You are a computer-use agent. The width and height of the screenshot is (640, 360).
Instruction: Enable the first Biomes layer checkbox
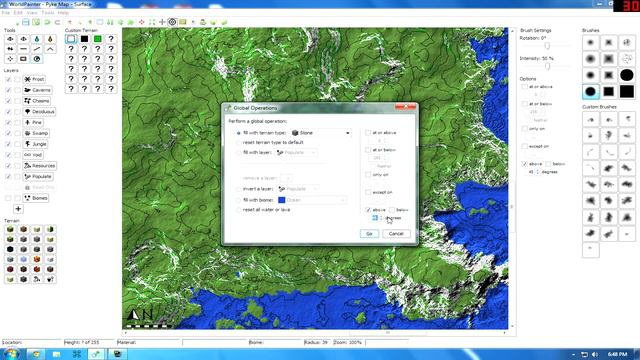pos(8,198)
